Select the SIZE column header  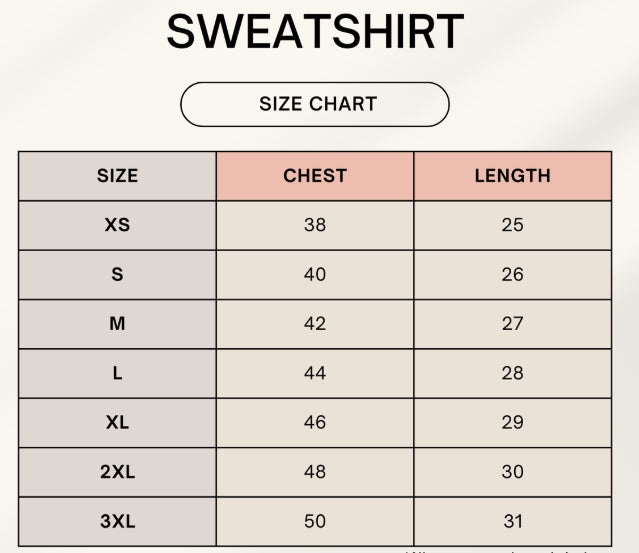point(117,176)
